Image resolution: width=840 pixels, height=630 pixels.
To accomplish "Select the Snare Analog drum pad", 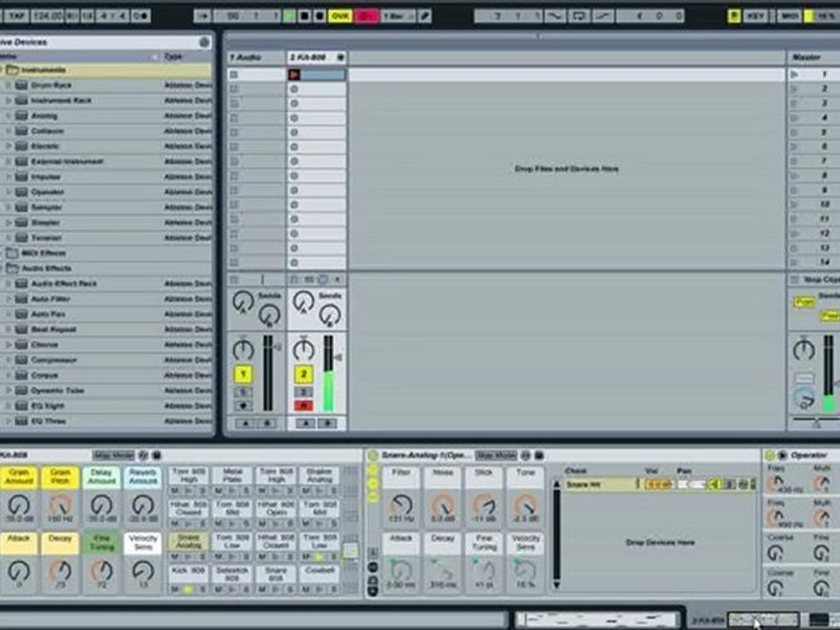I will click(189, 541).
